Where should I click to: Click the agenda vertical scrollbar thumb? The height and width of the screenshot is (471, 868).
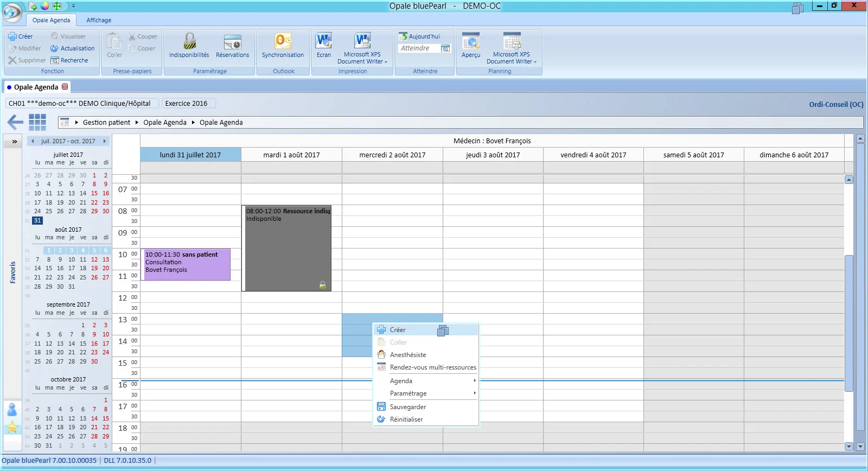(849, 323)
